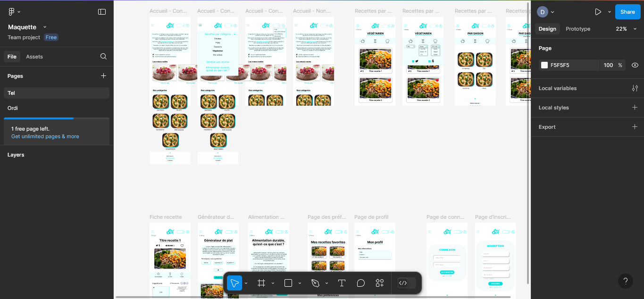Image resolution: width=644 pixels, height=299 pixels.
Task: Click Get unlimited pages & more link
Action: pyautogui.click(x=45, y=136)
